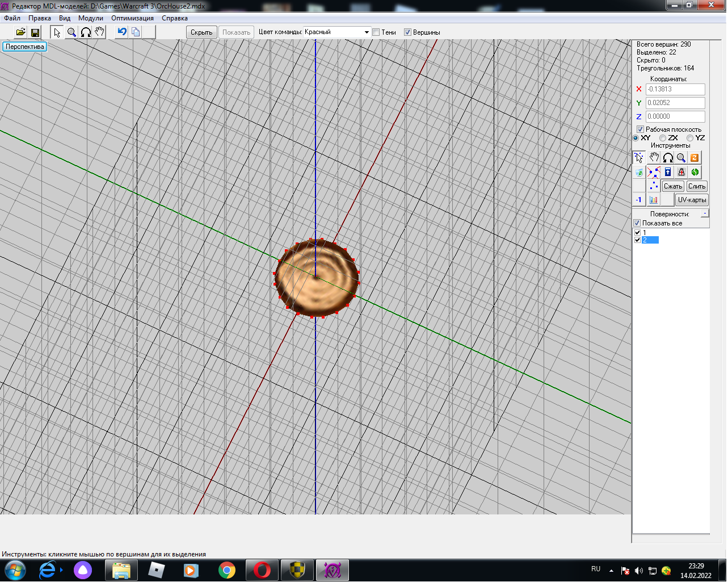Click the orange swap arrows icon
Screen dimensions: 728x582
click(695, 158)
